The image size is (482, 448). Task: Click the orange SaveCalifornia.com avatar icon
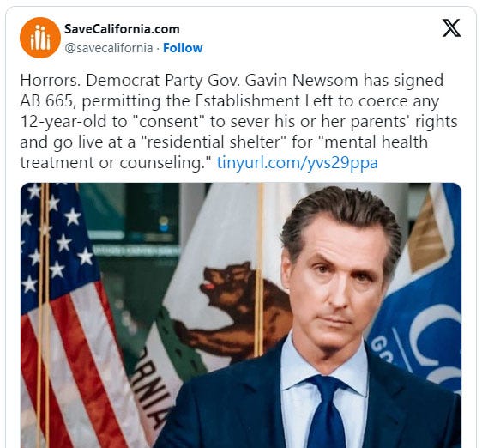[x=40, y=38]
